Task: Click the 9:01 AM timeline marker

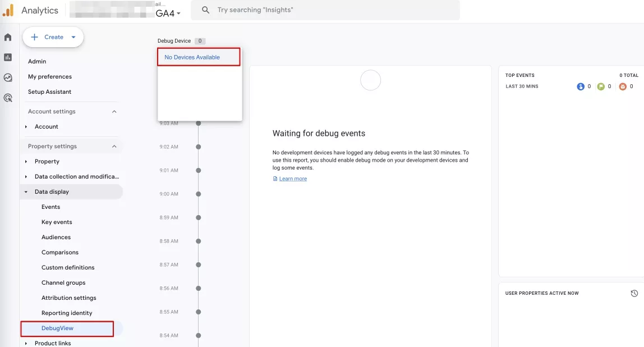Action: 199,170
